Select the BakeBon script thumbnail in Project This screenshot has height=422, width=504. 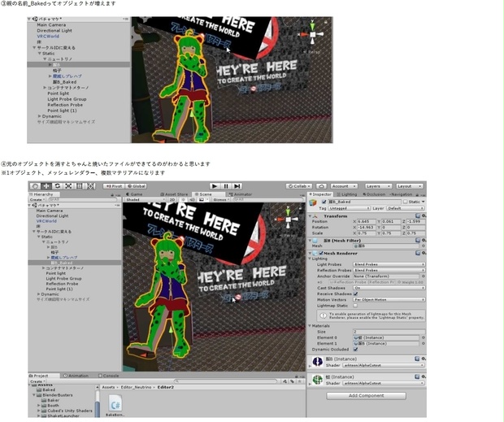(115, 406)
